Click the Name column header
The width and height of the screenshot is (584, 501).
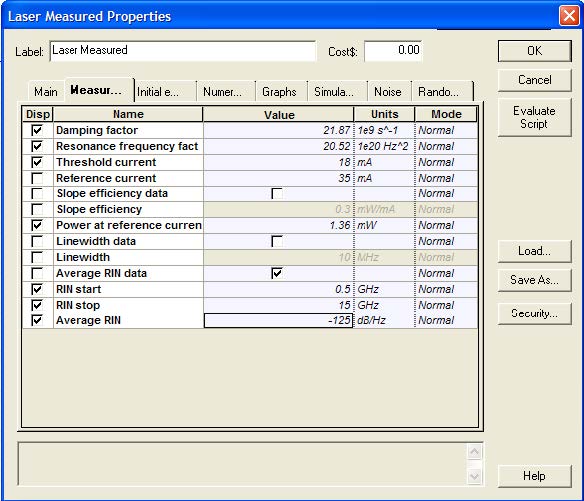[128, 114]
